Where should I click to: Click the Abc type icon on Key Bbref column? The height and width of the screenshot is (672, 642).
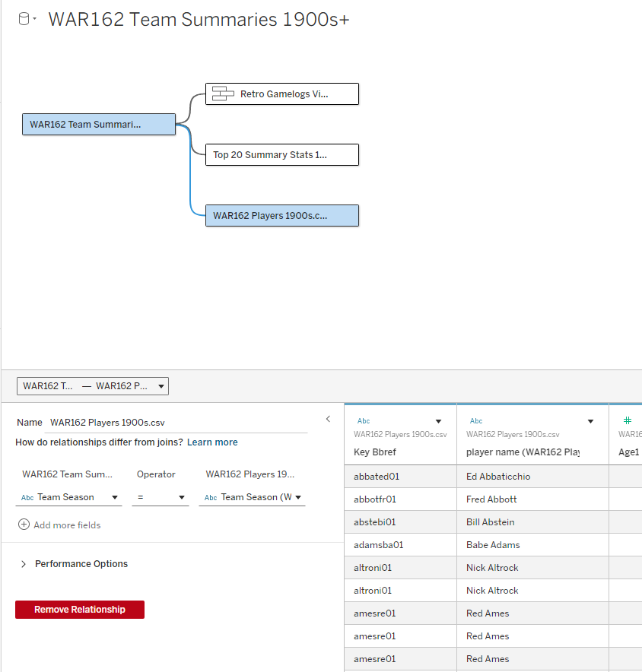pyautogui.click(x=364, y=421)
